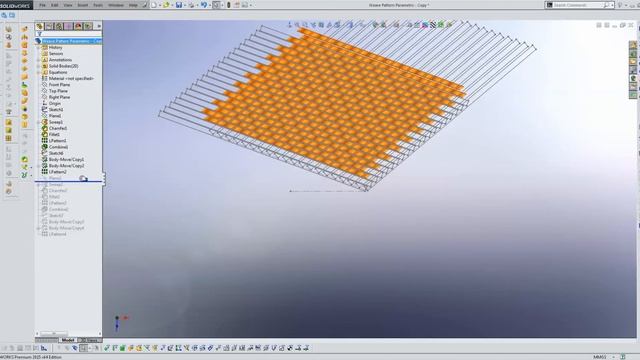This screenshot has height=360, width=640.
Task: Open the Window menu
Action: pyautogui.click(x=116, y=5)
